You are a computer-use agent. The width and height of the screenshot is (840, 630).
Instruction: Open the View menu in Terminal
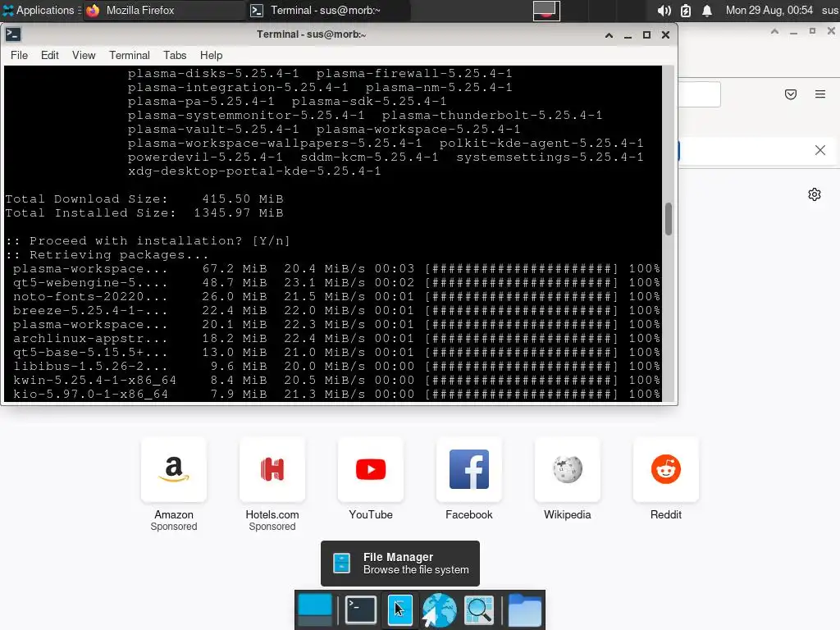pyautogui.click(x=84, y=55)
